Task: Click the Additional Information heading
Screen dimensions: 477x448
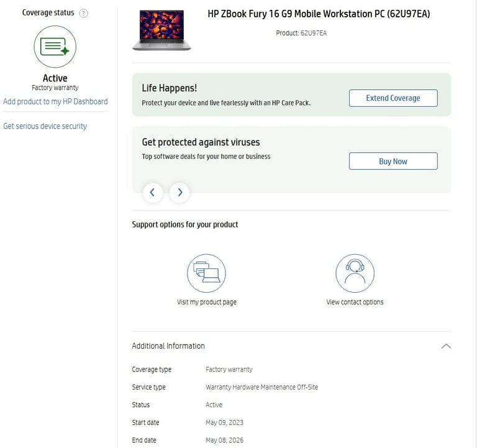Action: [x=168, y=346]
